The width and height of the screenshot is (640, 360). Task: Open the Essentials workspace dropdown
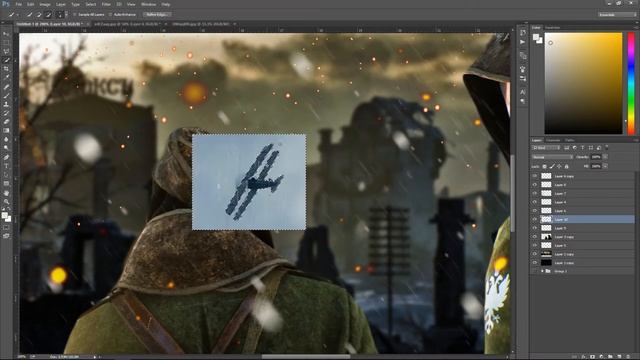click(617, 15)
